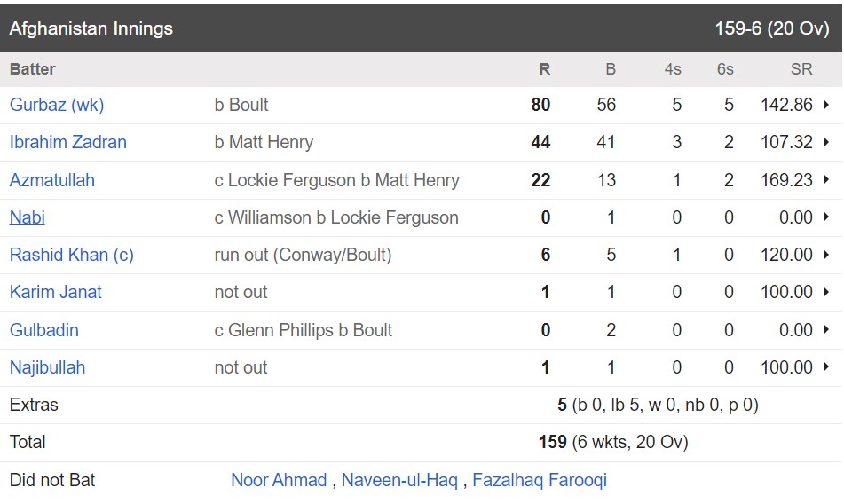The height and width of the screenshot is (504, 844).
Task: Open Fazalhaq Farooqi player link
Action: coord(540,480)
